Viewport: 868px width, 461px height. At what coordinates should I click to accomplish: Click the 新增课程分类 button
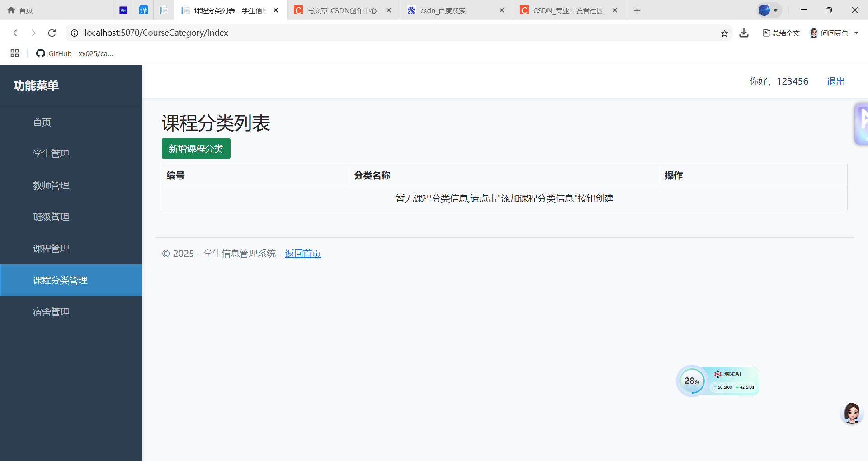[196, 148]
